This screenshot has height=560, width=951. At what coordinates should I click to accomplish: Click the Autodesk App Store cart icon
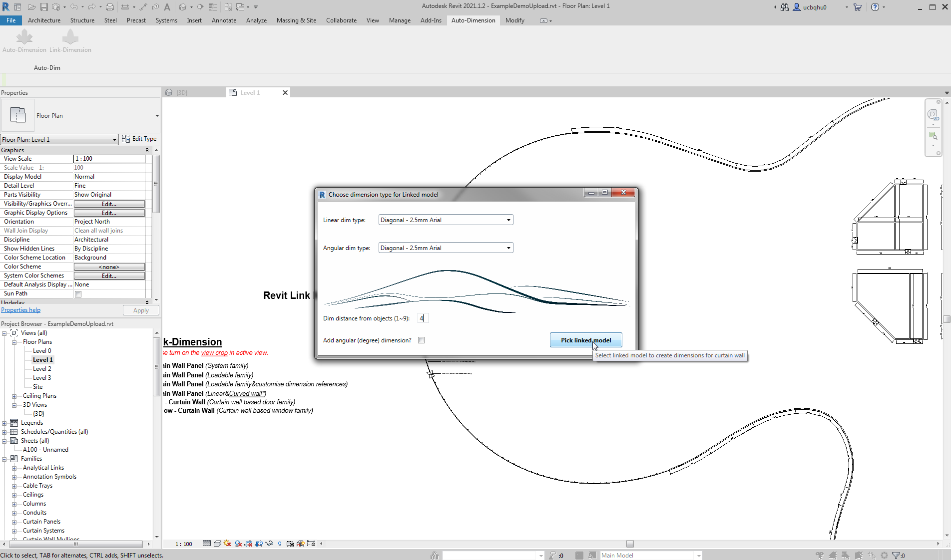coord(858,7)
